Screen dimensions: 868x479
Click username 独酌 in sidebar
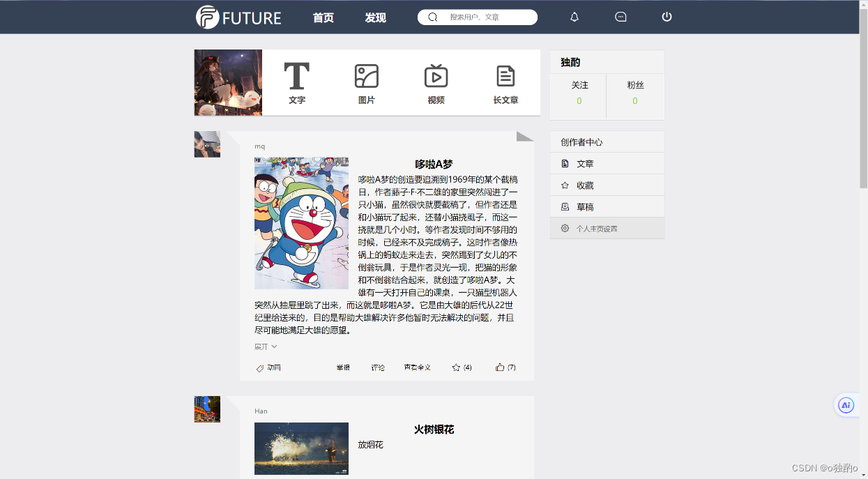[x=570, y=62]
